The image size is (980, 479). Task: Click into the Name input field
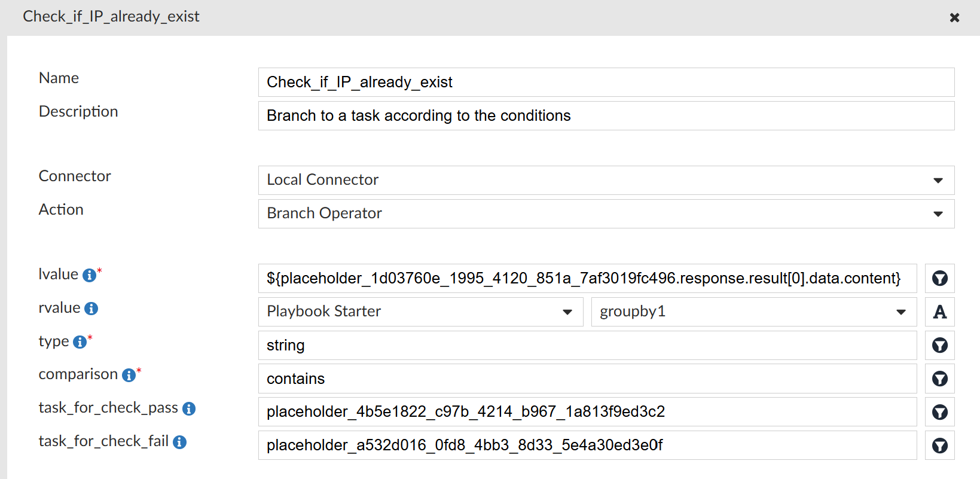(606, 82)
